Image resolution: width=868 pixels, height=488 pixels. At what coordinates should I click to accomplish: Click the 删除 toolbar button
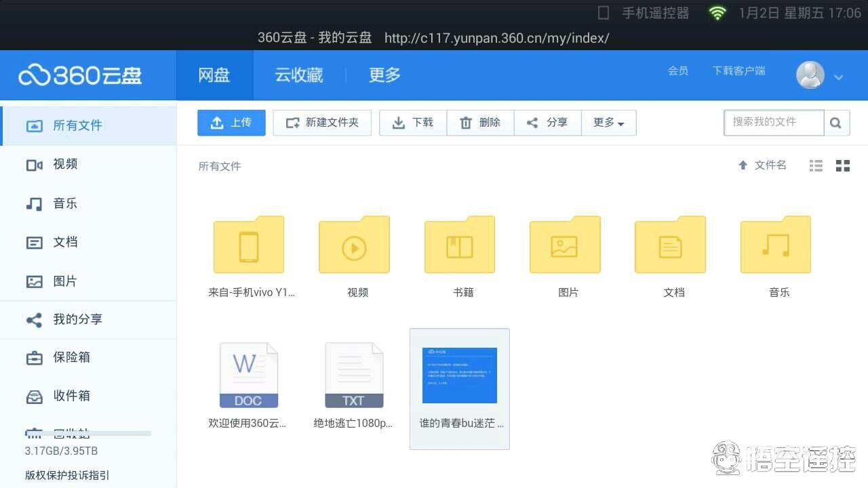click(480, 123)
